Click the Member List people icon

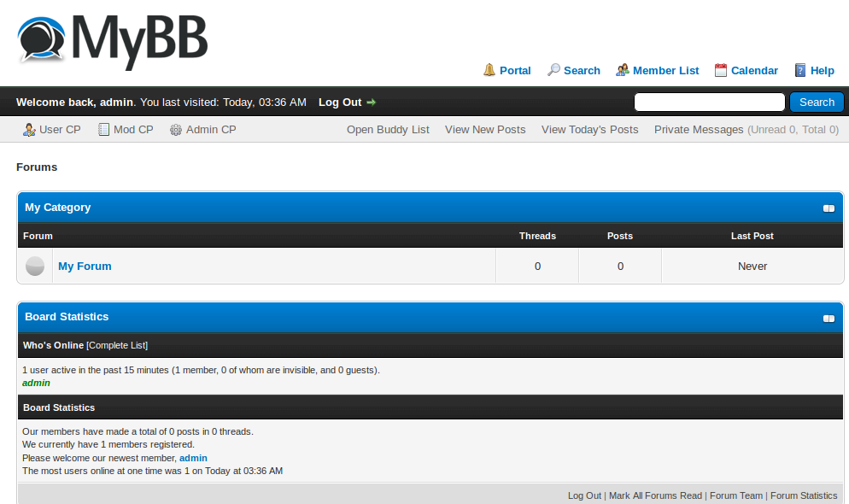coord(622,70)
